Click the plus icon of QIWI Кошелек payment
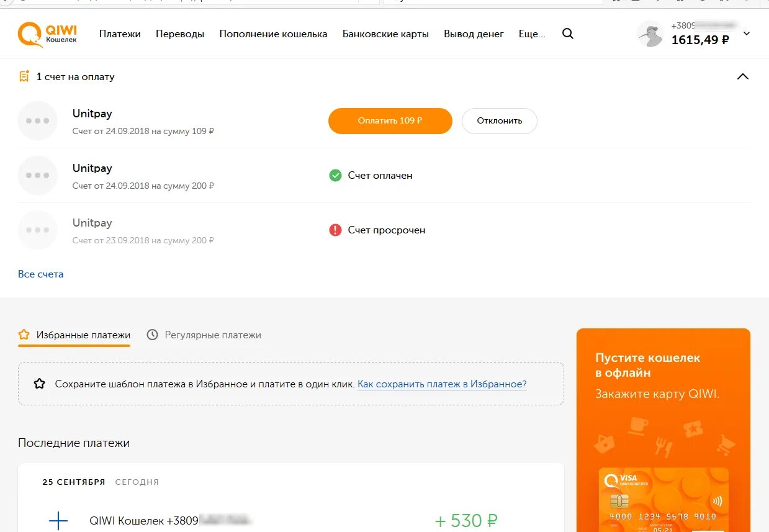This screenshot has height=532, width=769. [x=58, y=520]
